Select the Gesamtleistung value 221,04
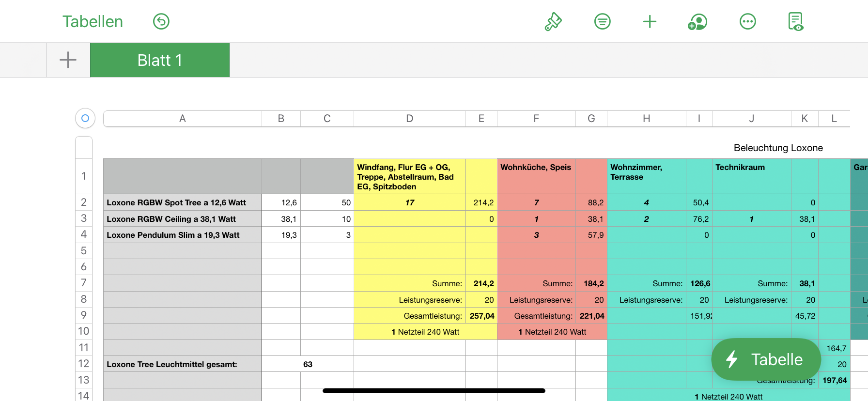 (591, 316)
